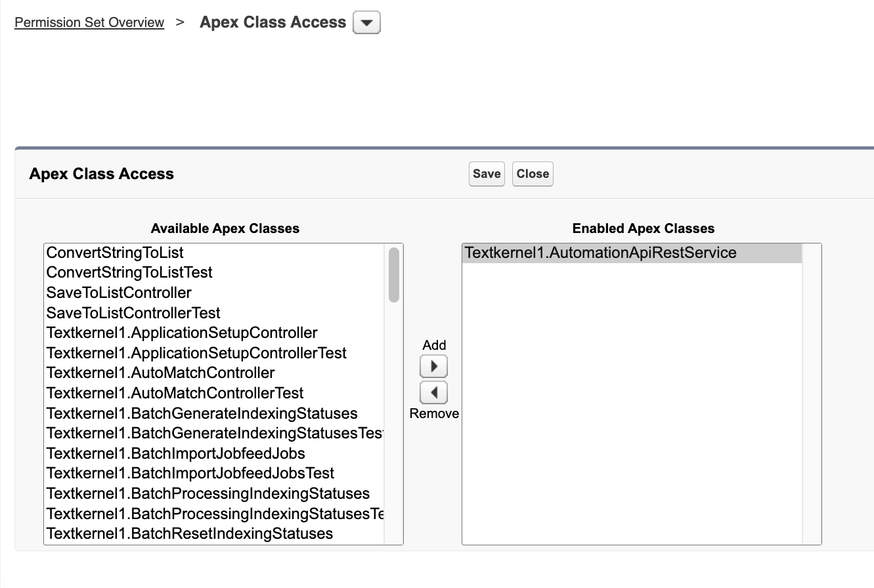Select Textkernel1.BatchGenerateIndexingStatuses class
Image resolution: width=874 pixels, height=588 pixels.
coord(215,413)
